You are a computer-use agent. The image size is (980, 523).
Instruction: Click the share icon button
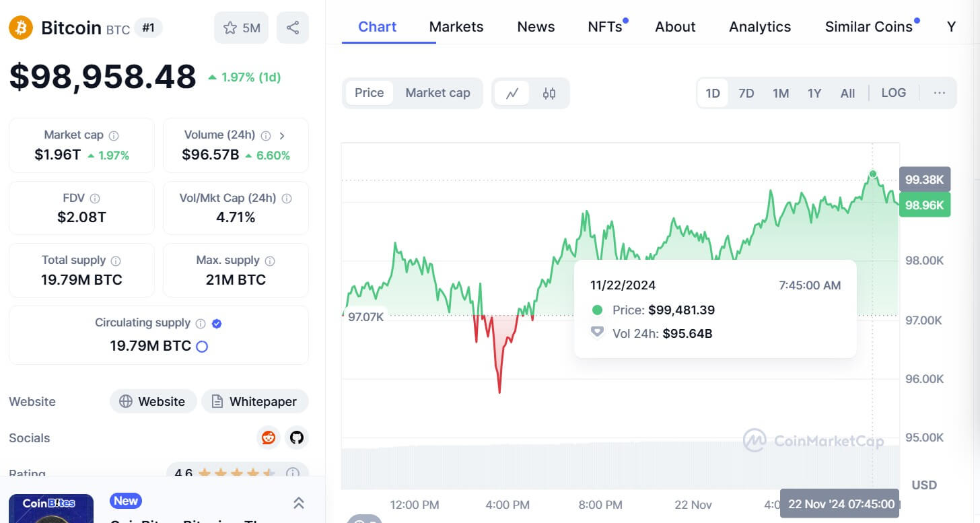(x=293, y=28)
